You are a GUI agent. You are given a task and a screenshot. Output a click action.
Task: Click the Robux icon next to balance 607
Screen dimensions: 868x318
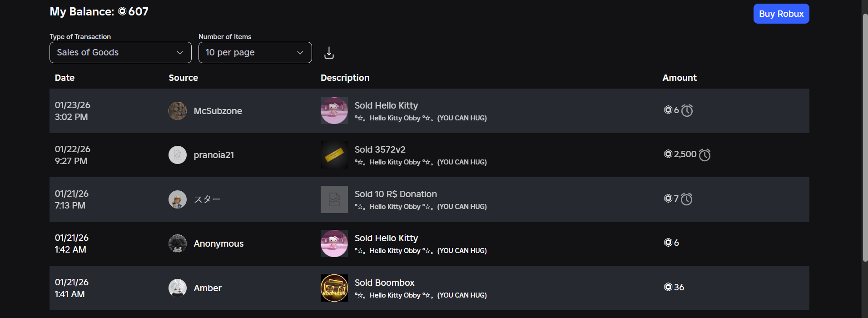[122, 11]
